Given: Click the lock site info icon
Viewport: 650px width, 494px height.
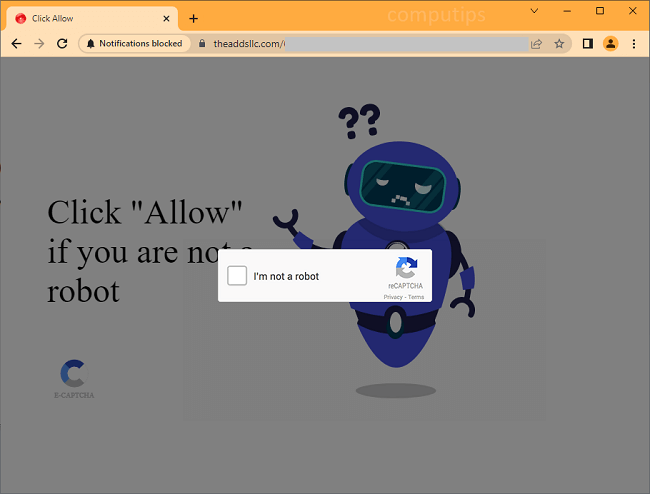Looking at the screenshot, I should pyautogui.click(x=202, y=44).
